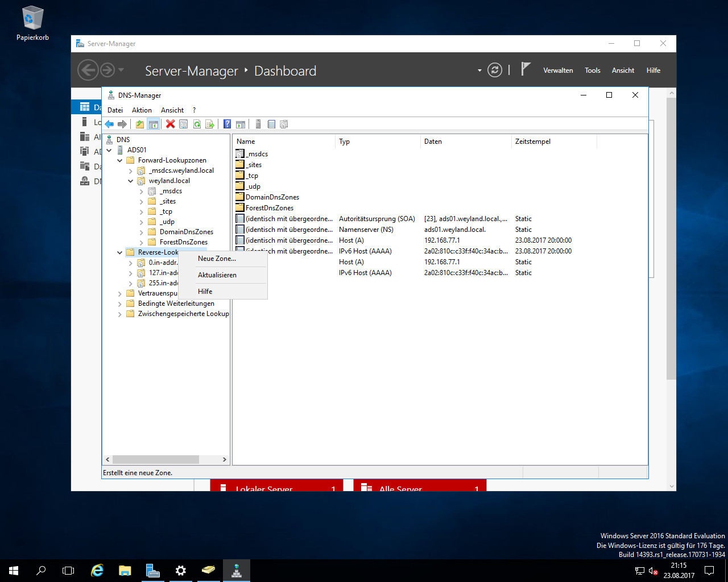Click the Refresh icon in DNS-Manager toolbar
Image resolution: width=728 pixels, height=582 pixels.
pyautogui.click(x=197, y=124)
